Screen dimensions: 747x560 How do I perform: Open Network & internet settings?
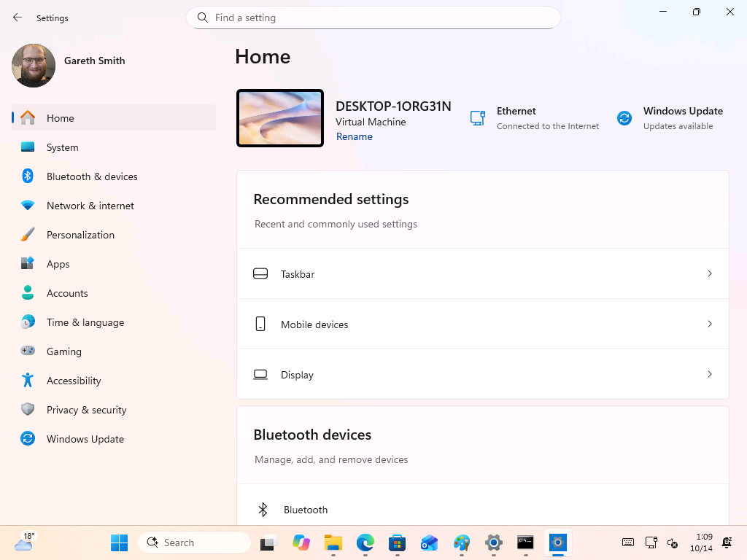[x=113, y=206]
